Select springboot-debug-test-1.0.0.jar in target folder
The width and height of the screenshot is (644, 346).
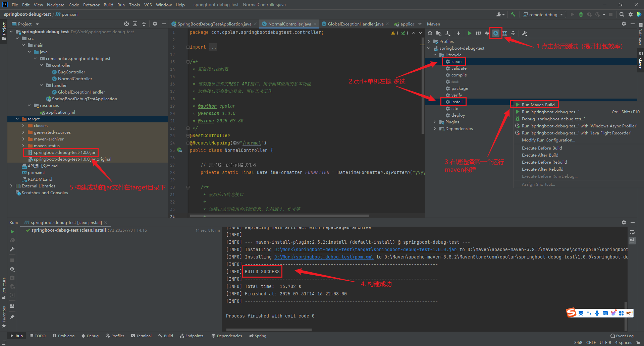pos(64,153)
